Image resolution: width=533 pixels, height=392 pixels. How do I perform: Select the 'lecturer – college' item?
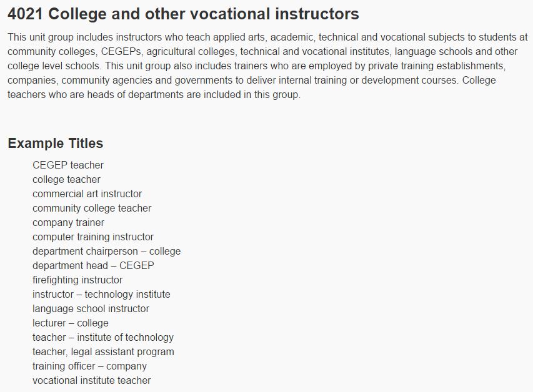click(x=71, y=323)
